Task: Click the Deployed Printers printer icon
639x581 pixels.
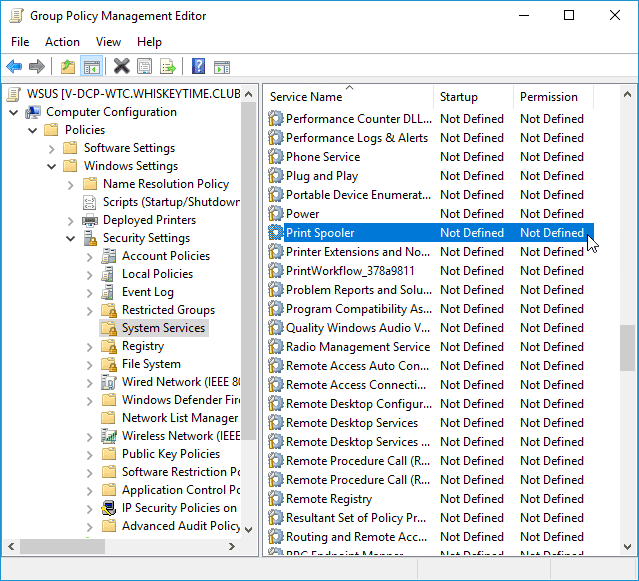Action: (90, 220)
